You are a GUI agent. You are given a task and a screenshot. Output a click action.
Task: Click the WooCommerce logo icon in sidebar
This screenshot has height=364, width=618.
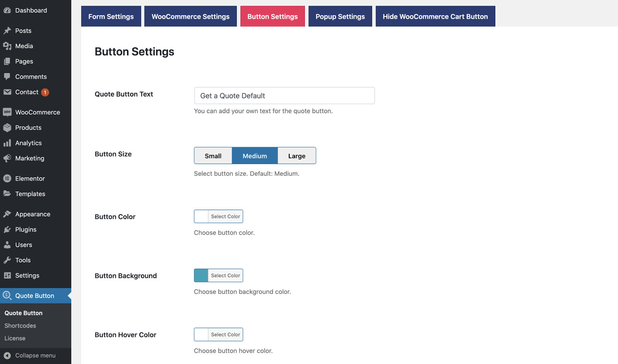7,112
